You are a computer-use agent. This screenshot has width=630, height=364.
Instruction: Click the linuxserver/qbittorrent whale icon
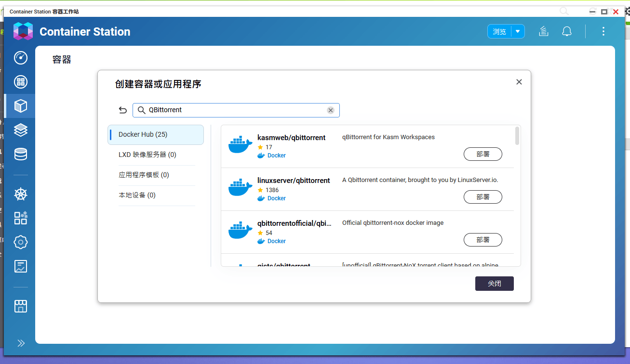coord(240,188)
